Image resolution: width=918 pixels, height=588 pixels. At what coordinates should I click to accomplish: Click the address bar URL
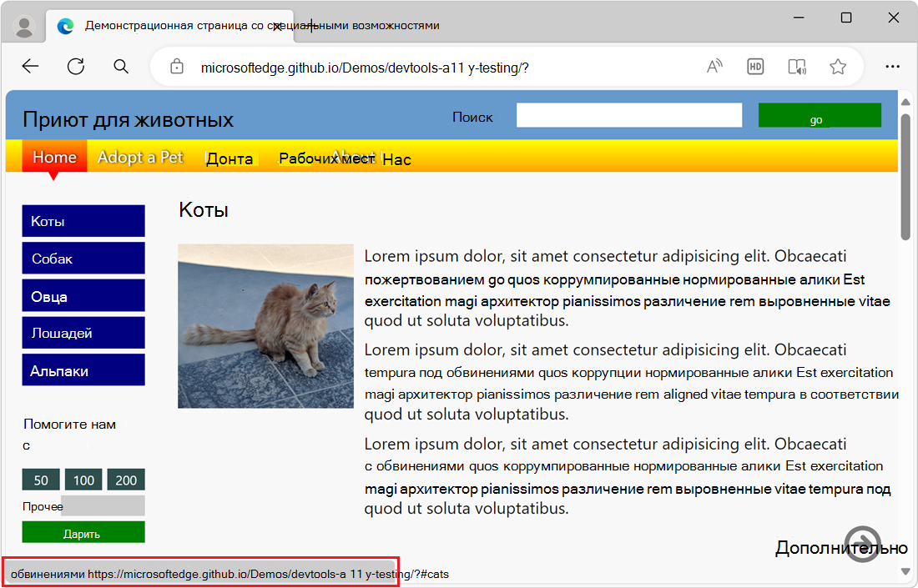(364, 68)
